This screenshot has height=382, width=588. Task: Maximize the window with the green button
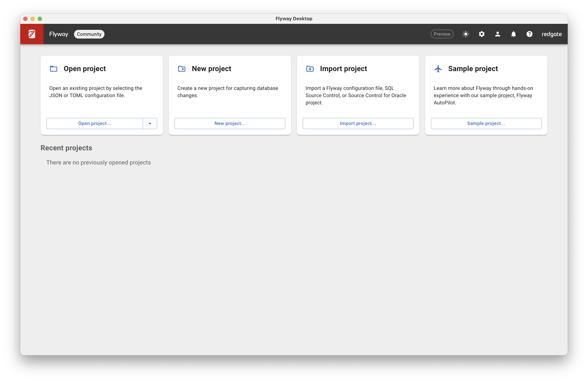[x=40, y=19]
